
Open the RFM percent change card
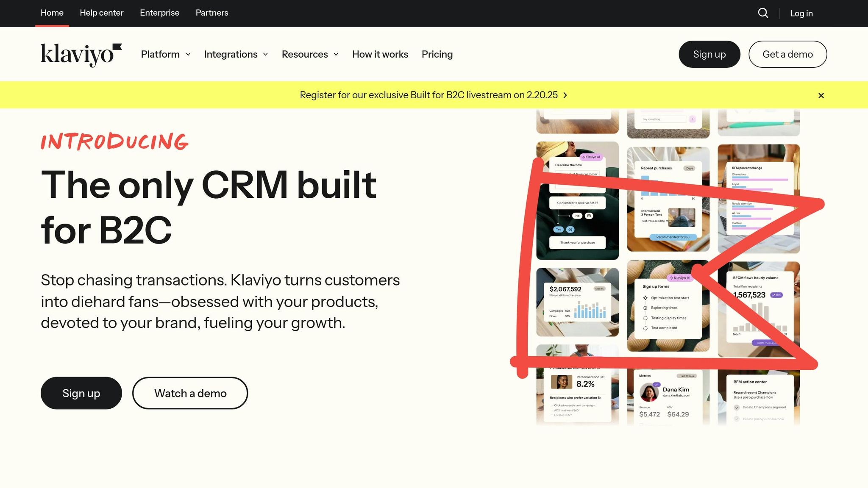coord(759,199)
